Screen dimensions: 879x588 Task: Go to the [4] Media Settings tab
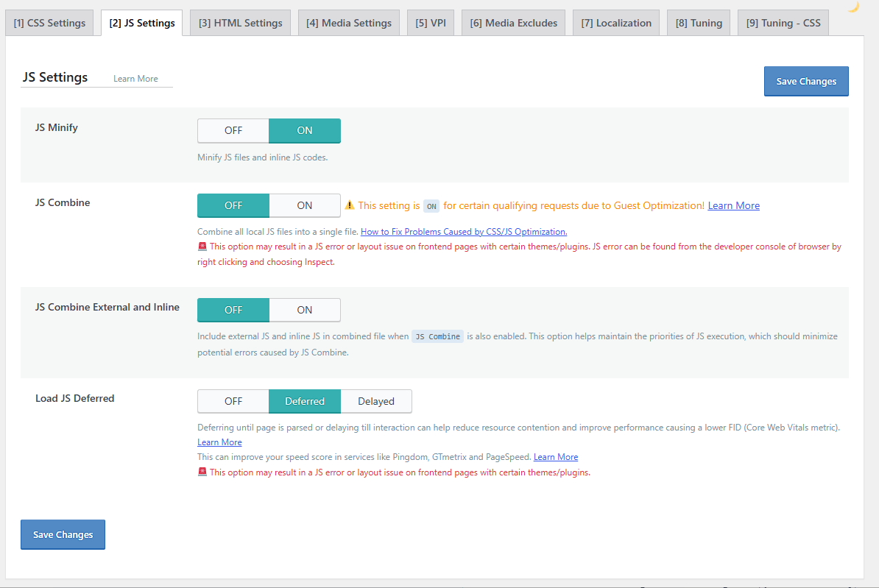[x=349, y=23]
